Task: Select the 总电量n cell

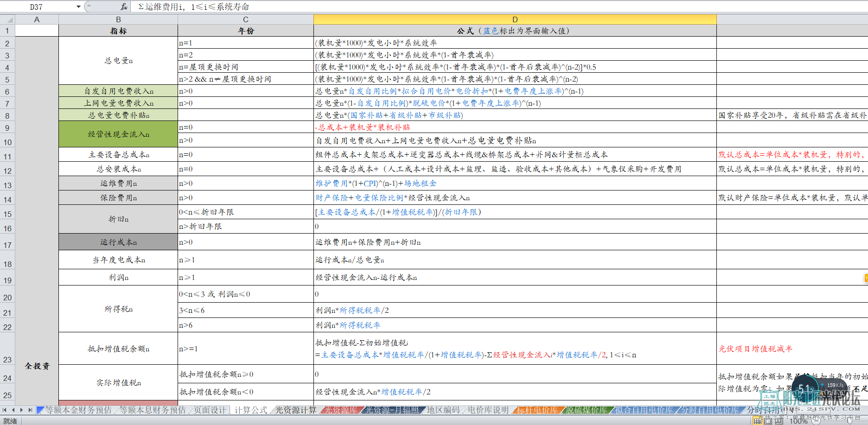Action: click(x=118, y=61)
